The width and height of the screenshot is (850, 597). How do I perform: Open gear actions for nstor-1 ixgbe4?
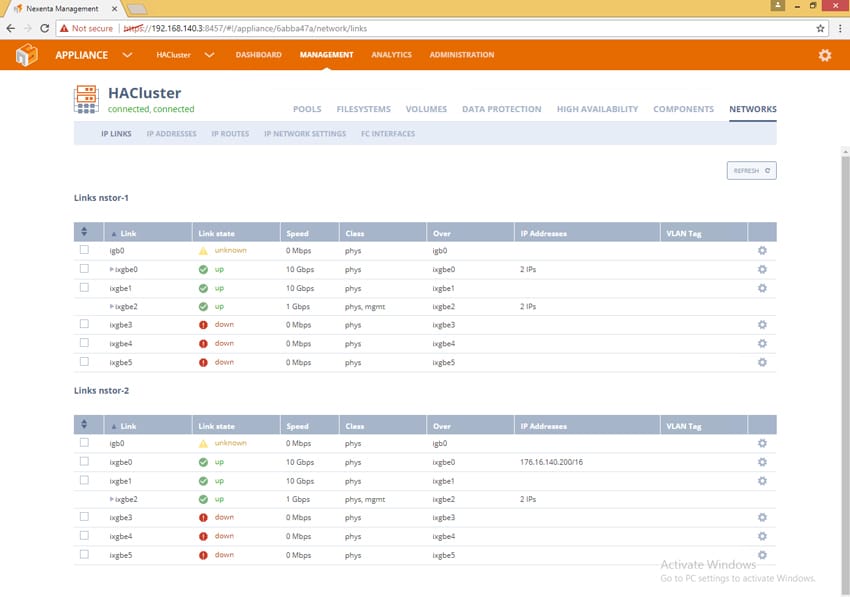(762, 343)
